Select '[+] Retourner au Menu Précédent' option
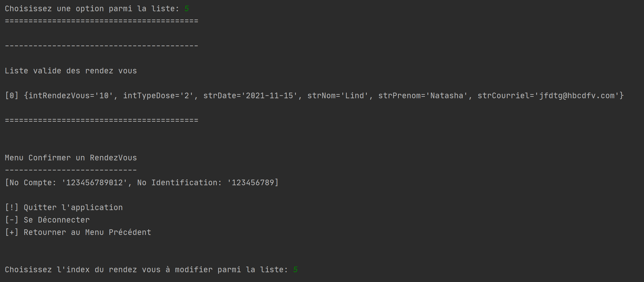 [78, 233]
